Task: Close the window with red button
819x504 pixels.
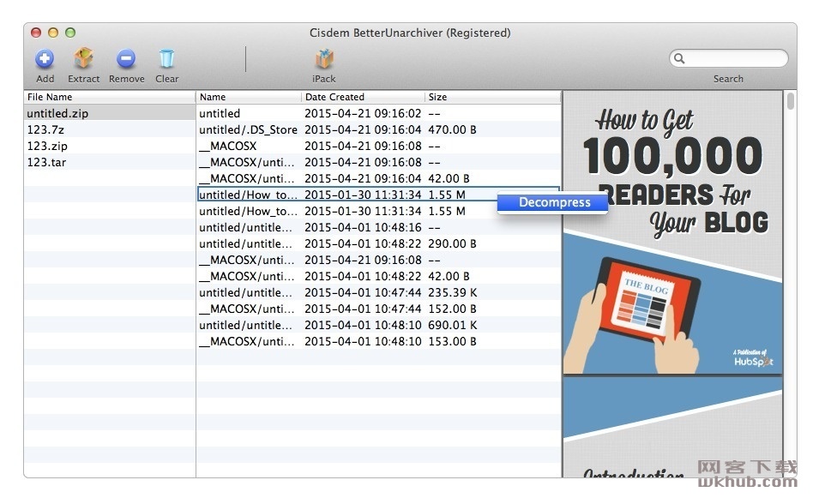Action: click(x=36, y=33)
